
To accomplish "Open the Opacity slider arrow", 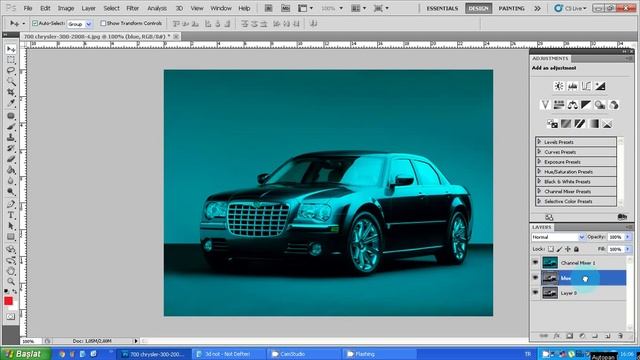I will [628, 237].
